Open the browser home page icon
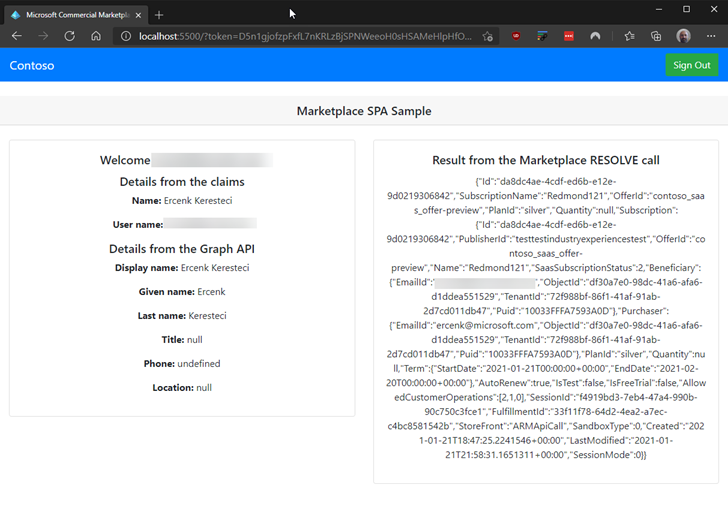 click(96, 36)
